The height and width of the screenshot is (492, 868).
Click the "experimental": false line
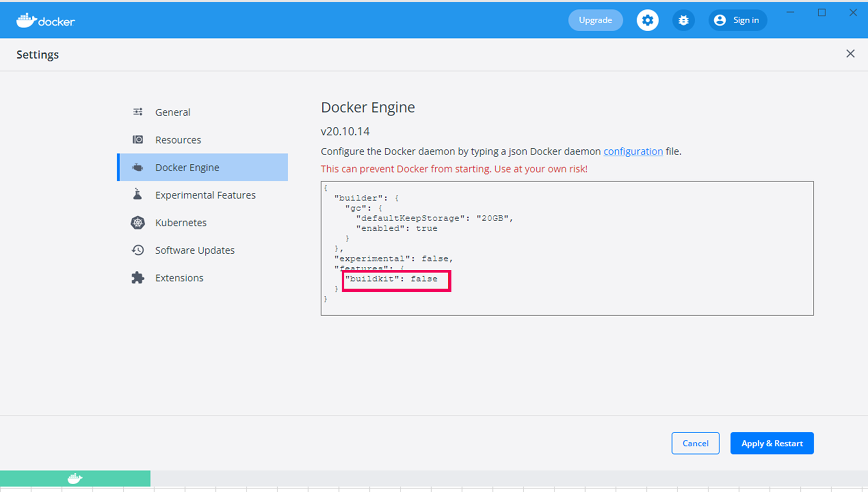[x=394, y=258]
